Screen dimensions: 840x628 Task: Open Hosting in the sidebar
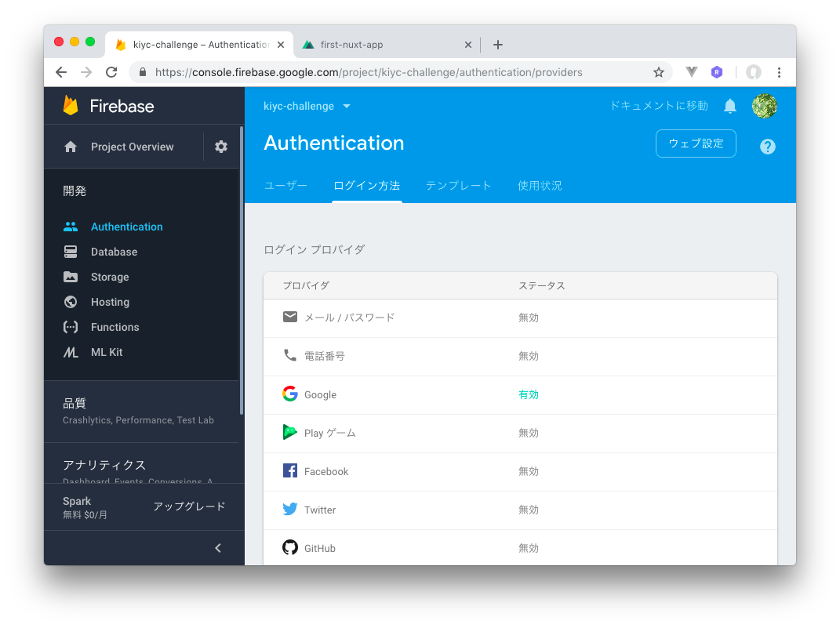pyautogui.click(x=110, y=302)
